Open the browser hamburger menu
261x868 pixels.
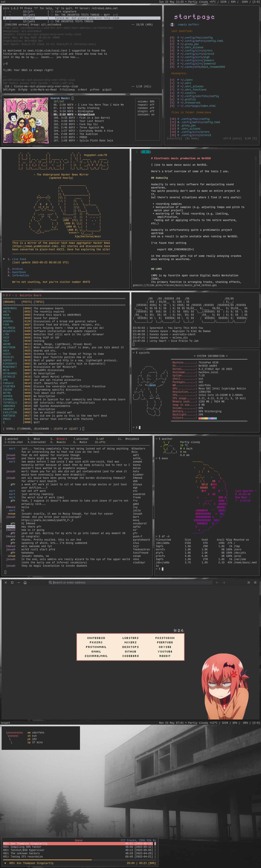(x=255, y=582)
